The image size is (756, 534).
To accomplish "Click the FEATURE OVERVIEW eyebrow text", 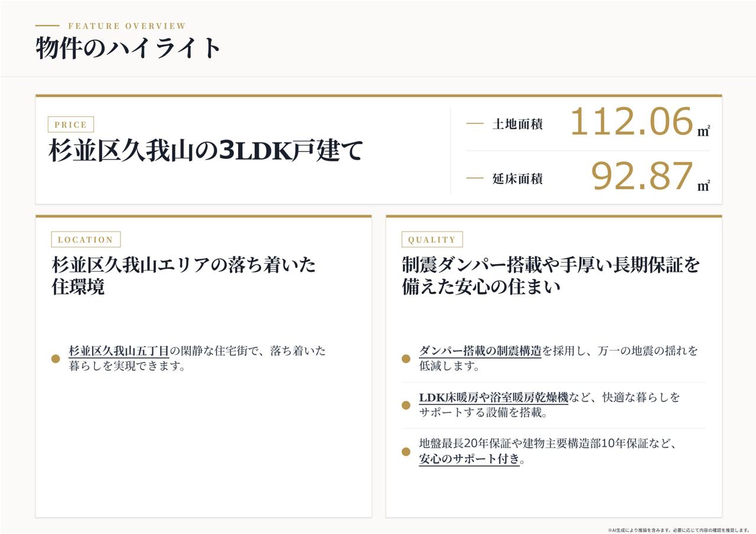I will (x=127, y=26).
